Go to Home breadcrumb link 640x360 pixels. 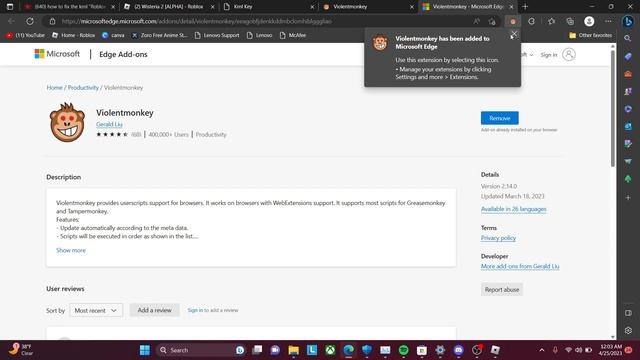click(x=54, y=88)
